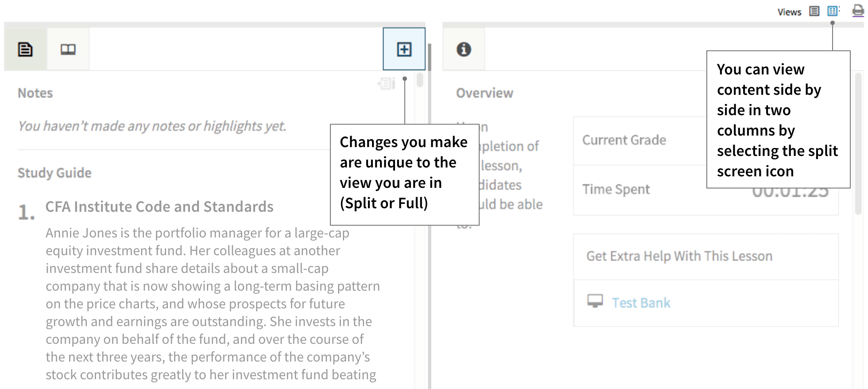Click the collapse notes panel icon
Viewport: 868px width, 389px height.
[x=386, y=83]
